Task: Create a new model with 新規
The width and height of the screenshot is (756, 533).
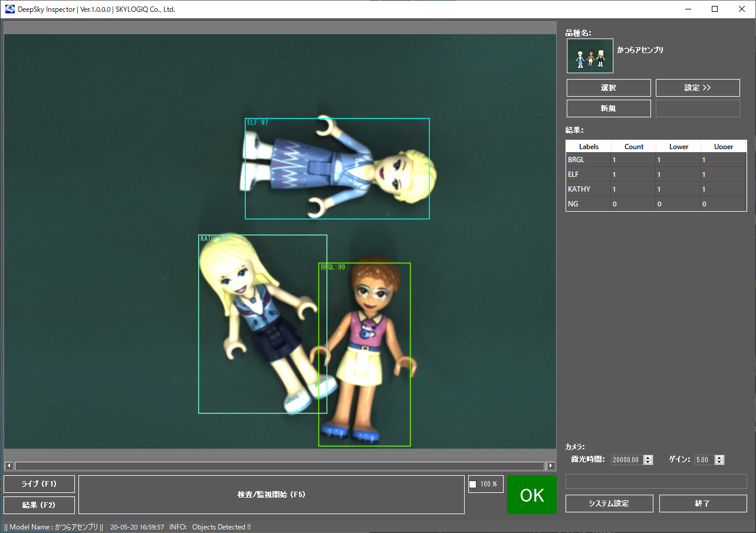Action: [609, 108]
